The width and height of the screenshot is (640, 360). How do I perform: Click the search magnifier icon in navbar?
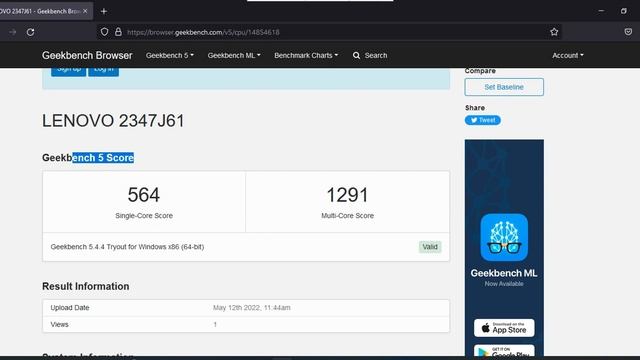pyautogui.click(x=356, y=55)
